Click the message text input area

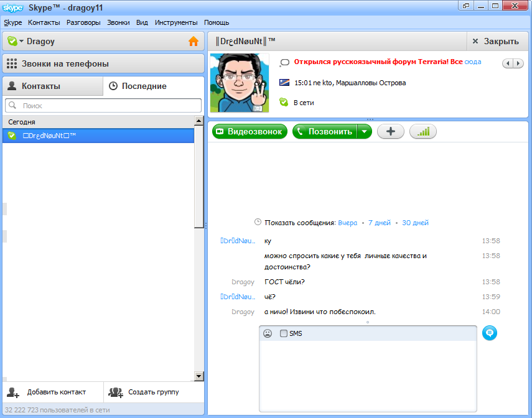(x=368, y=376)
